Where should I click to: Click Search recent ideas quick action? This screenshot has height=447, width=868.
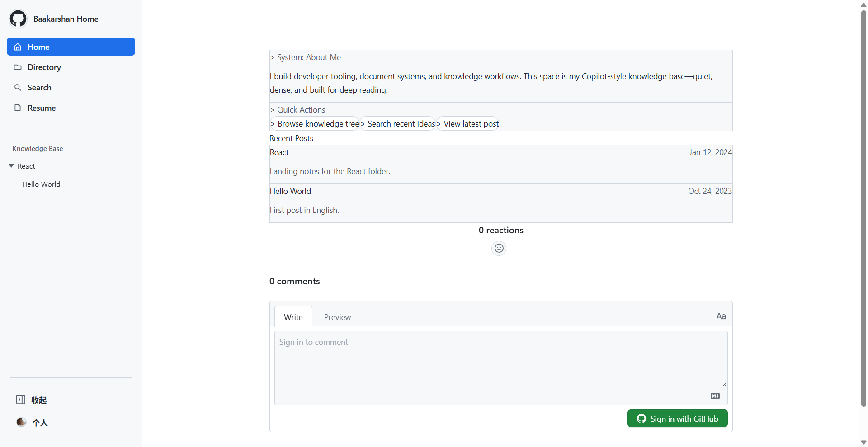coord(398,124)
